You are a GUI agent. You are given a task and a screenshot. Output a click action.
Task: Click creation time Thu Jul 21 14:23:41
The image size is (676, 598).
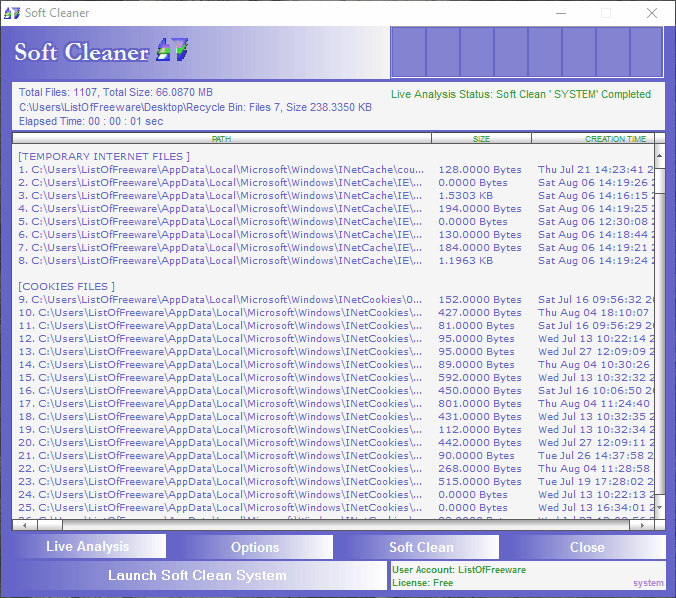tap(596, 169)
